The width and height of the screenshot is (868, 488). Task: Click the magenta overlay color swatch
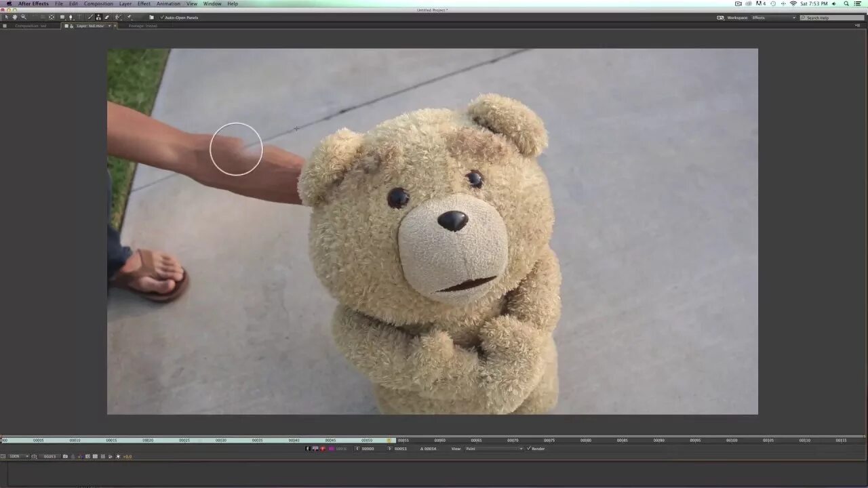331,449
